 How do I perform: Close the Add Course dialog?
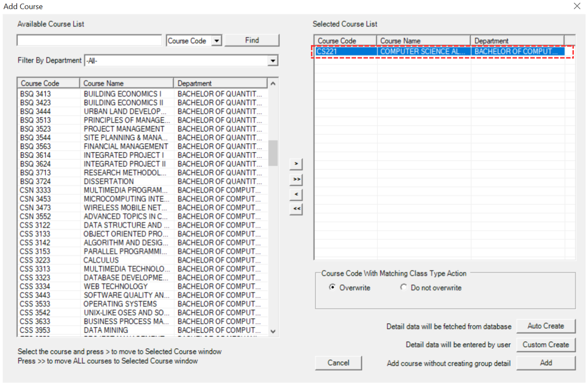click(577, 6)
